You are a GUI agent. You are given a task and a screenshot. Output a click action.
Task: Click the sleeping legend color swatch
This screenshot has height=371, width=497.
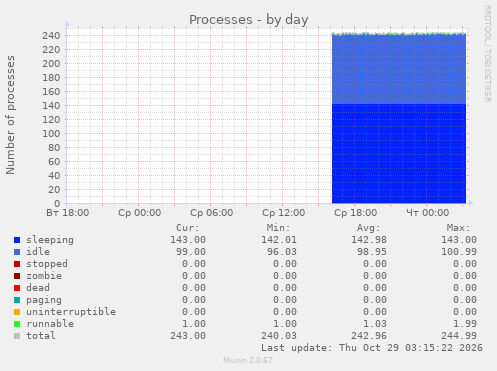17,240
